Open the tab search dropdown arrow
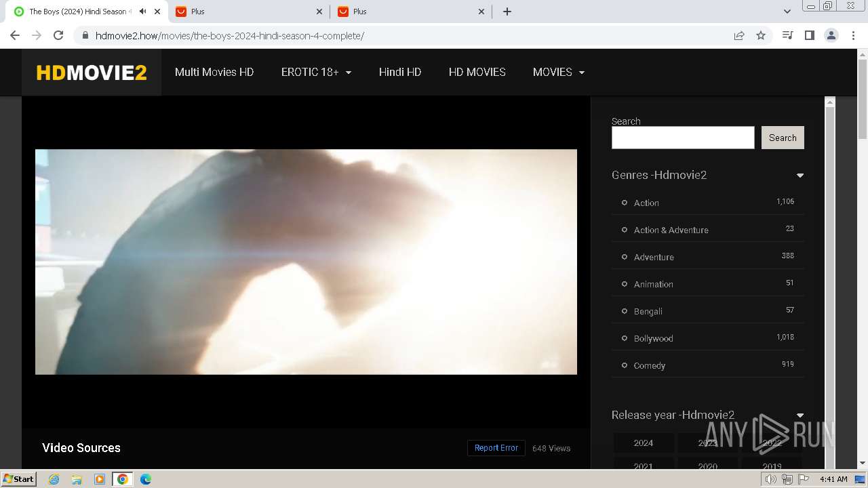 (787, 12)
